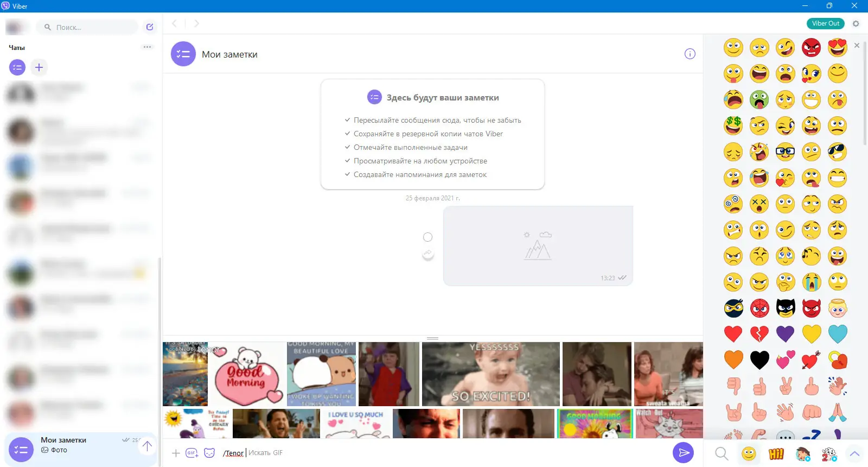Open chat info for Мои заметки
This screenshot has width=868, height=467.
click(x=690, y=54)
